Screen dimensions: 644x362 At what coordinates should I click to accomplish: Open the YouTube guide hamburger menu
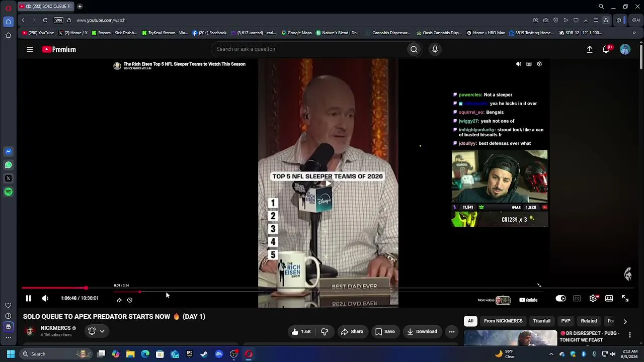click(x=30, y=49)
